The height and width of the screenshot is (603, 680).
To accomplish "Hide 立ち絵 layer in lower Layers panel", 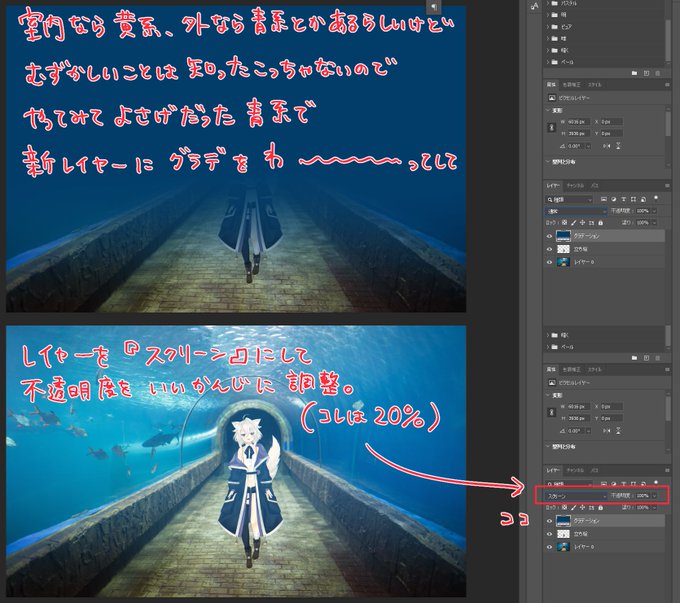I will click(549, 534).
